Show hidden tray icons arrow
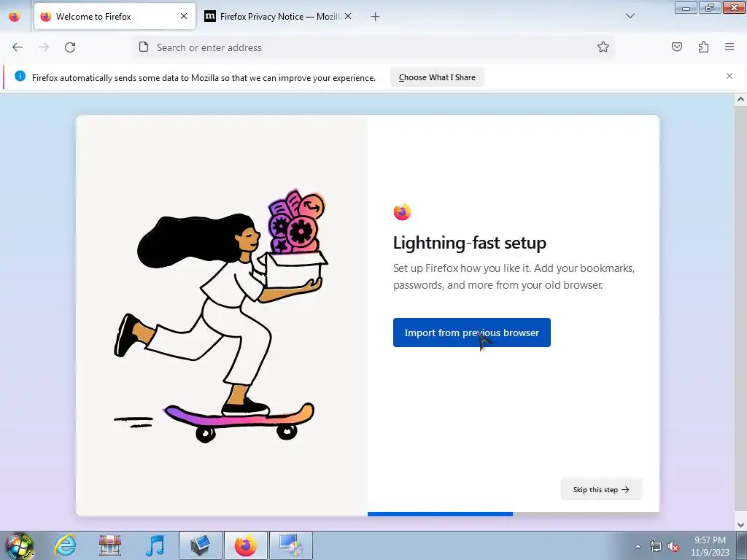Screen dimensions: 747x560 tap(638, 546)
